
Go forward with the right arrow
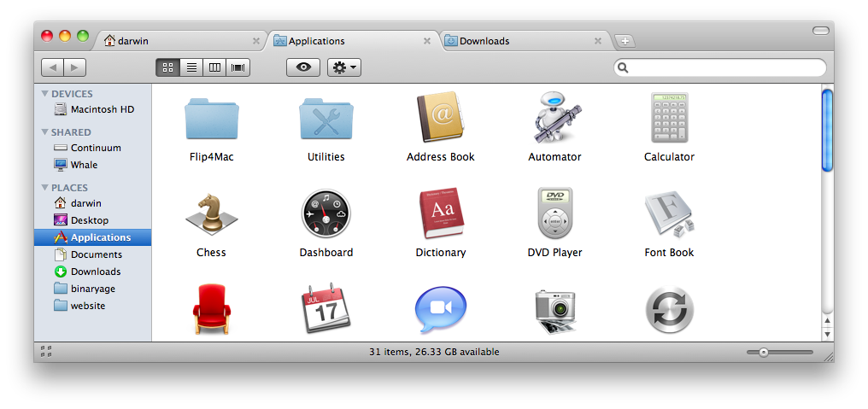[x=74, y=67]
